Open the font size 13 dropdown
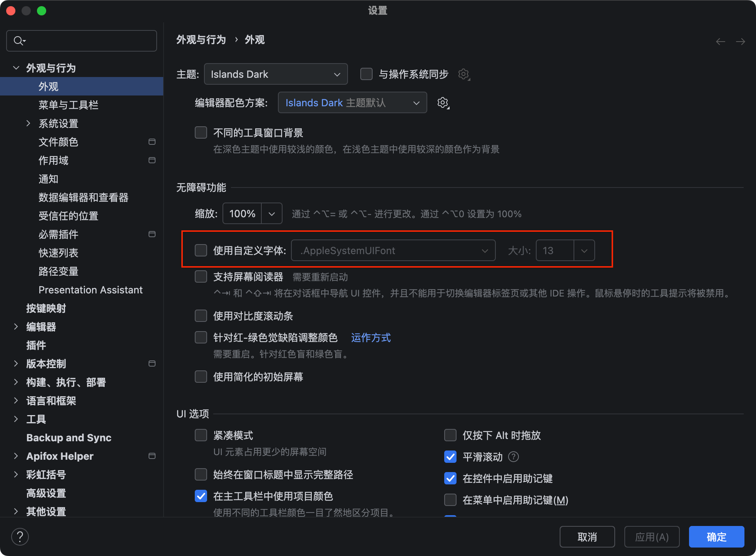The width and height of the screenshot is (756, 556). 584,250
